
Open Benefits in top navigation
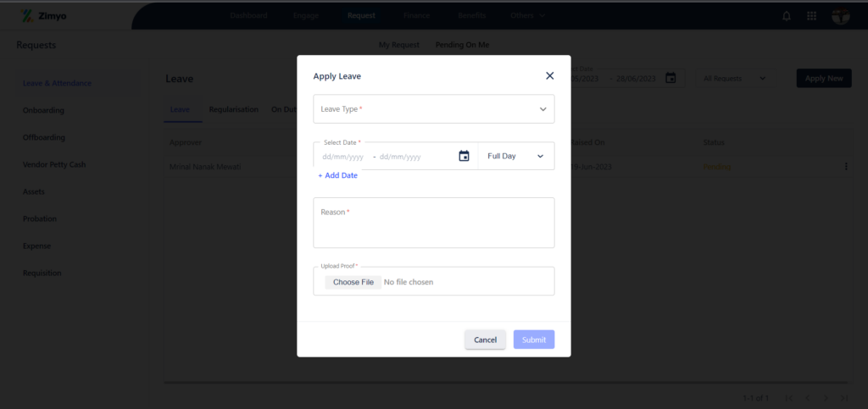point(471,15)
